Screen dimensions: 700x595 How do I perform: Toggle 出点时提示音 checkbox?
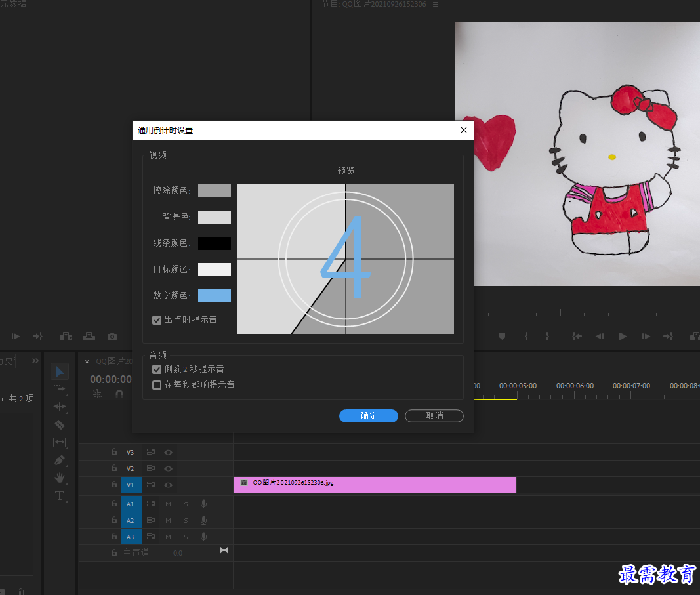[157, 320]
